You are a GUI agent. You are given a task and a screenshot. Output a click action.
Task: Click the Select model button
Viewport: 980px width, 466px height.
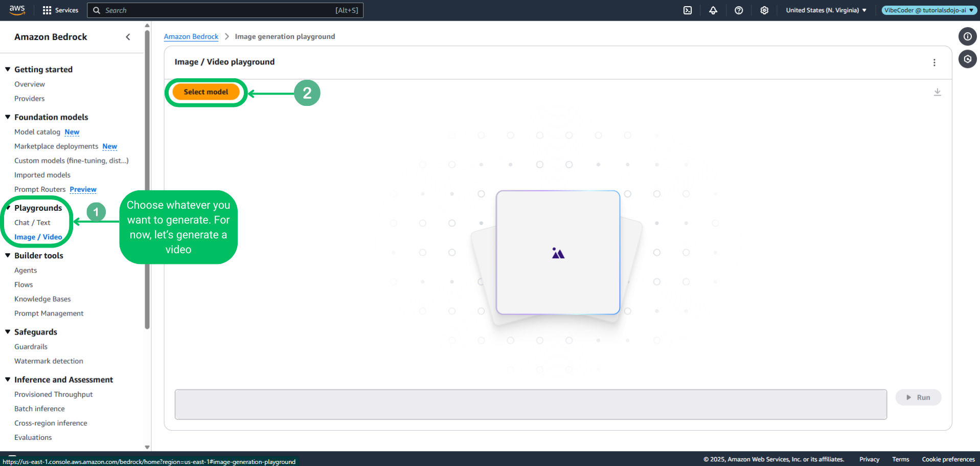[206, 92]
